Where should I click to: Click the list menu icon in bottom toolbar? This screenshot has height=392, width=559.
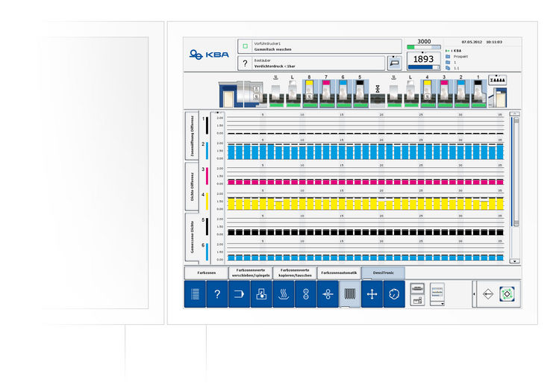pyautogui.click(x=196, y=294)
